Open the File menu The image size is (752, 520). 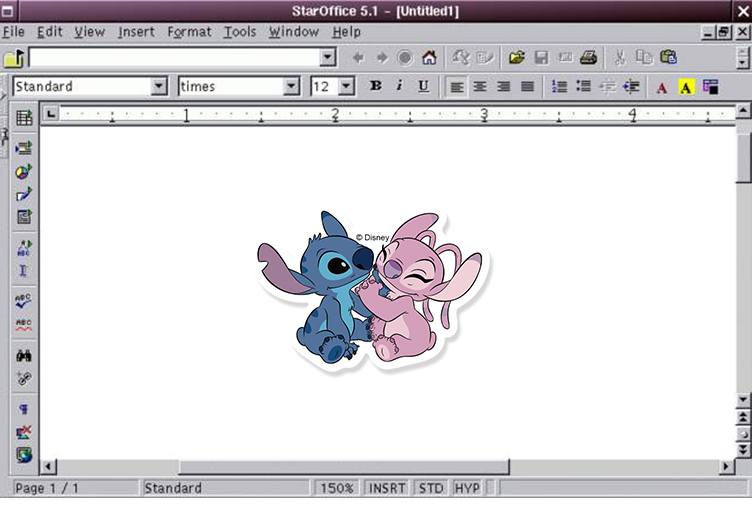click(x=13, y=32)
